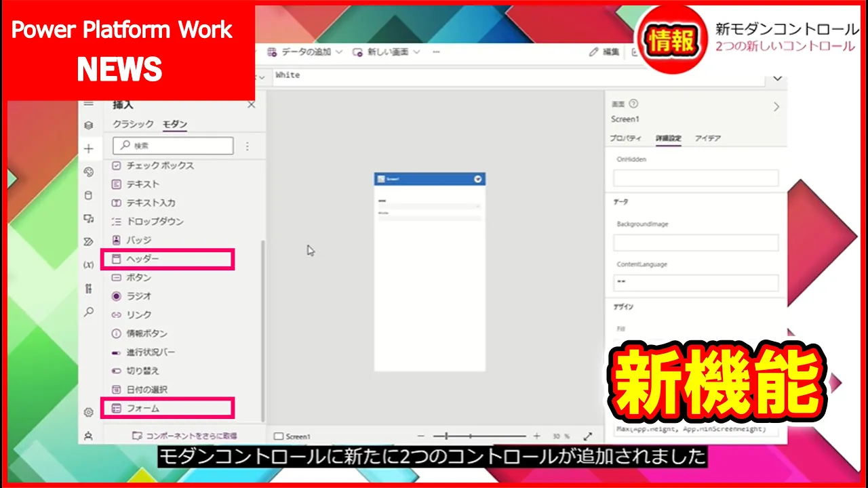Toggle the hamburger menu in left sidebar
Image resolution: width=868 pixels, height=488 pixels.
[x=88, y=104]
